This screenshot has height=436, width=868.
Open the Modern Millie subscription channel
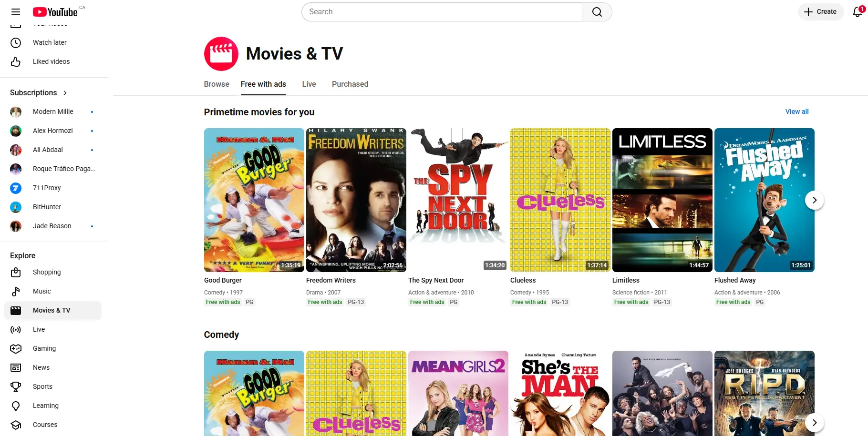tap(53, 112)
